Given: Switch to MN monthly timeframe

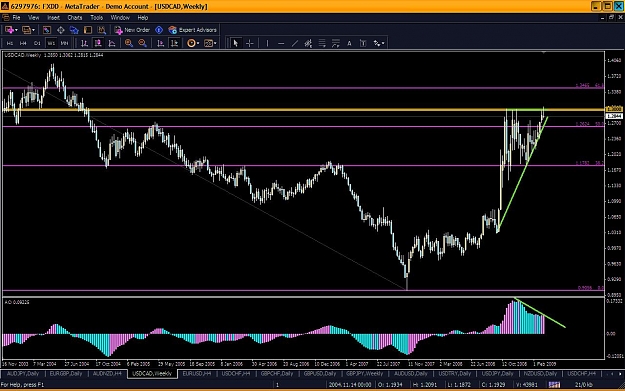Looking at the screenshot, I should point(64,43).
